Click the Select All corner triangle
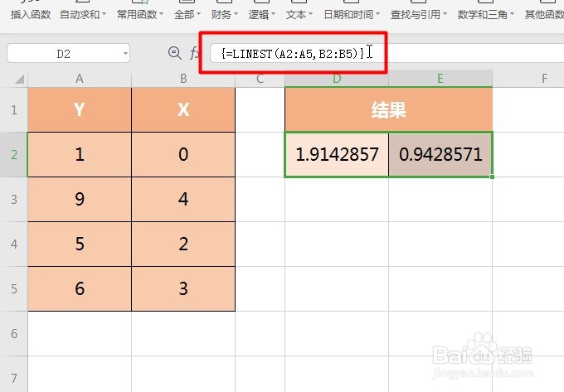Screen dimensions: 564x392 click(20, 79)
